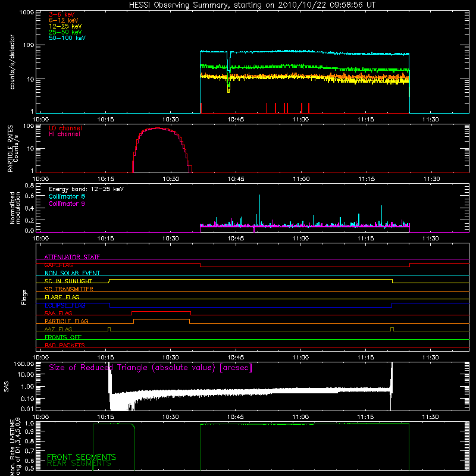Click the Flags axis label
This screenshot has height=476, width=476.
24,297
